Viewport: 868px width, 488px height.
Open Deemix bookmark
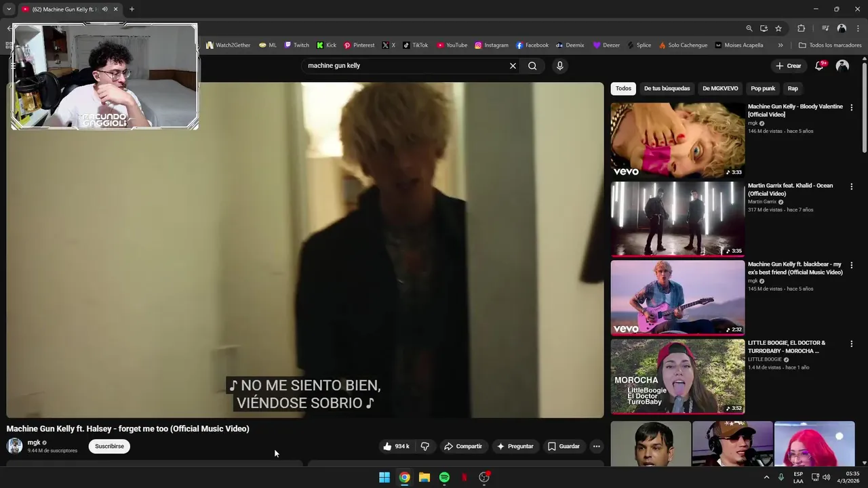point(570,45)
